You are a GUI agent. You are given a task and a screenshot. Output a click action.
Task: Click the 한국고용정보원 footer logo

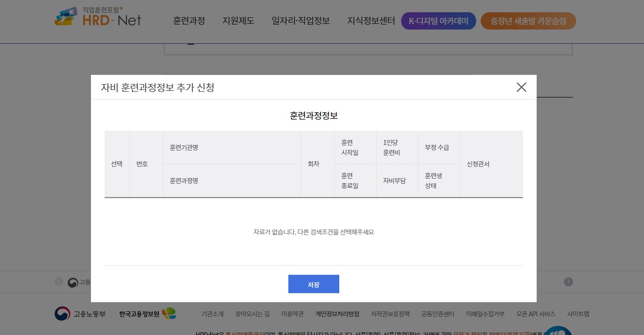147,314
